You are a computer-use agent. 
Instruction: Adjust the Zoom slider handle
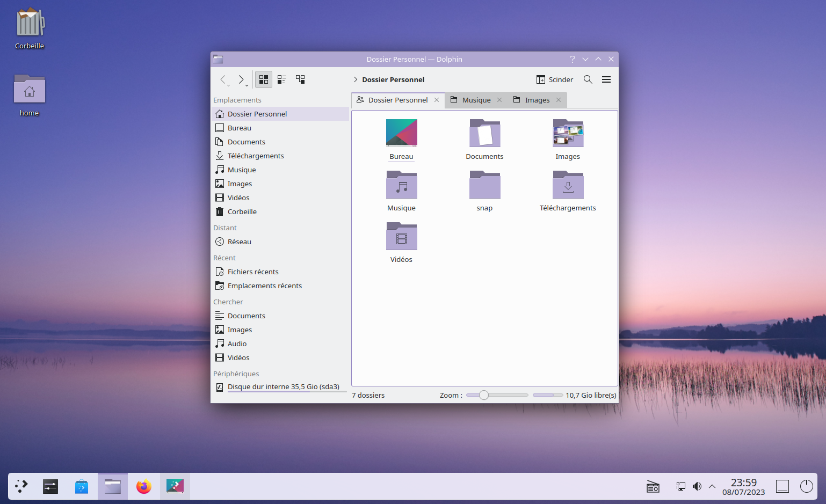coord(484,395)
